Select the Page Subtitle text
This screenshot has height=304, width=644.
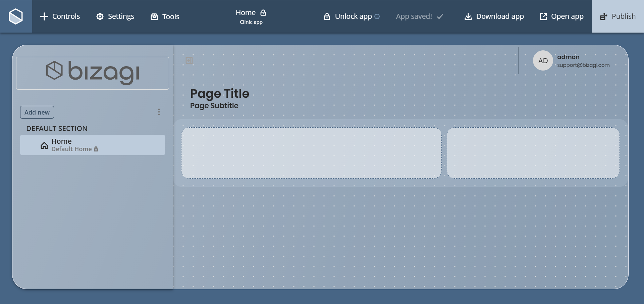tap(214, 106)
